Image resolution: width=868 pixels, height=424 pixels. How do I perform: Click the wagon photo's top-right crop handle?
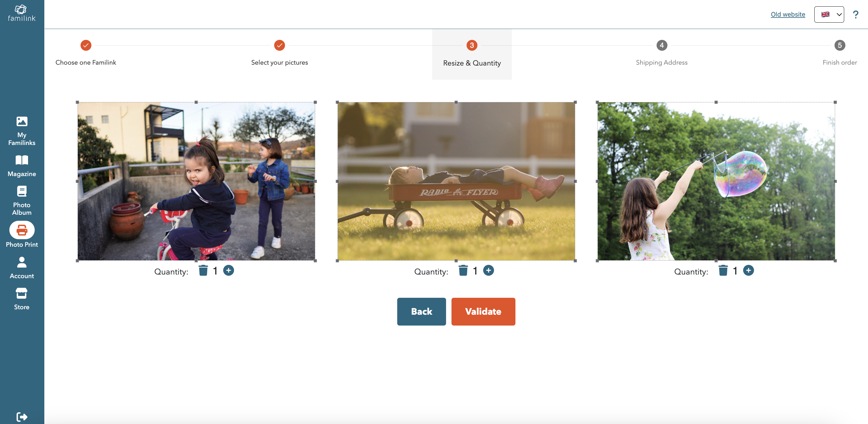(575, 102)
